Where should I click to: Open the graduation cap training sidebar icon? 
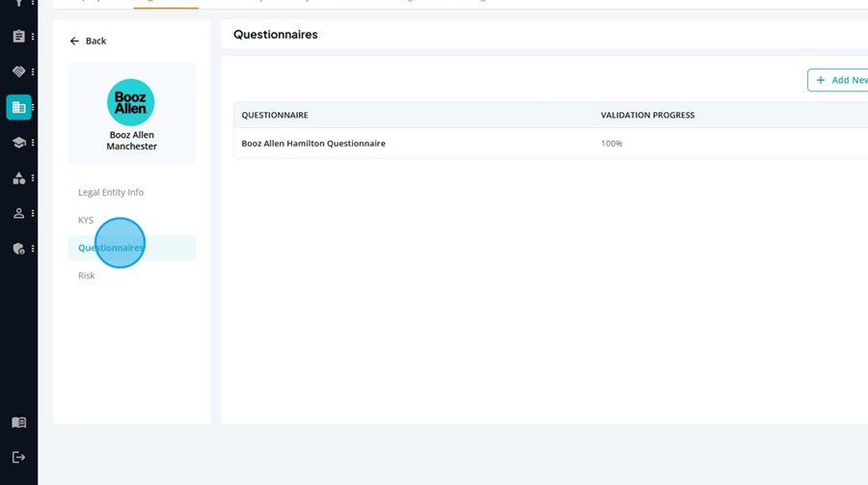click(x=19, y=143)
